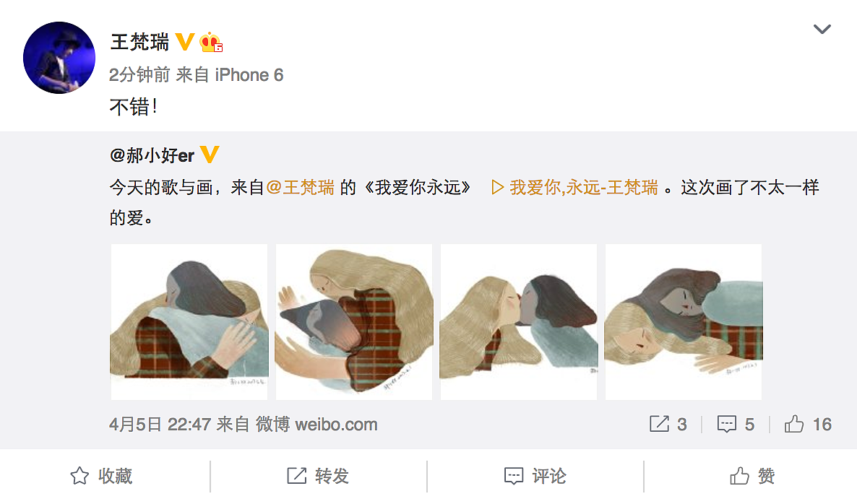Open the second illustration thumbnail
This screenshot has height=504, width=857.
[354, 321]
